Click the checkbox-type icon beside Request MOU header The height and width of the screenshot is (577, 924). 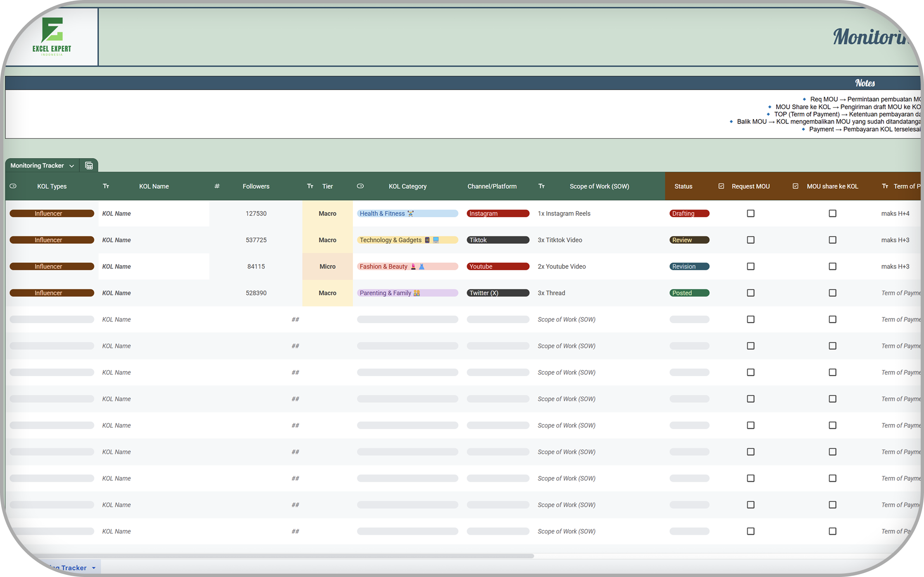point(721,186)
